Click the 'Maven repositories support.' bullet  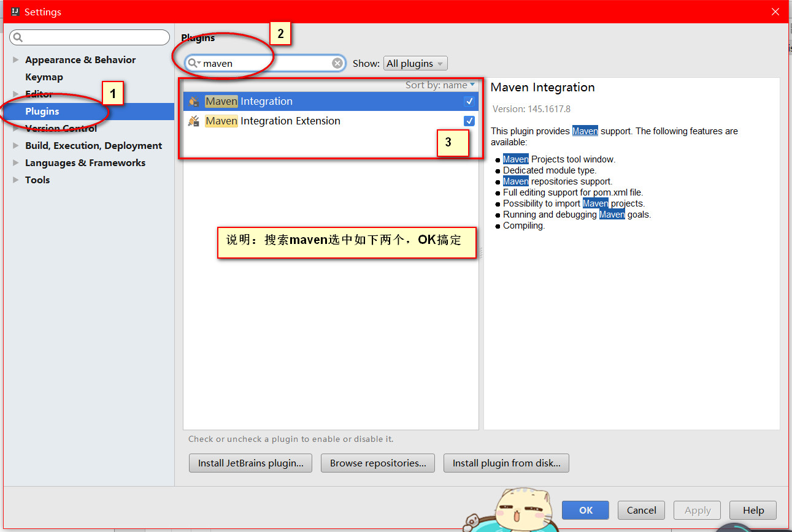[x=558, y=181]
